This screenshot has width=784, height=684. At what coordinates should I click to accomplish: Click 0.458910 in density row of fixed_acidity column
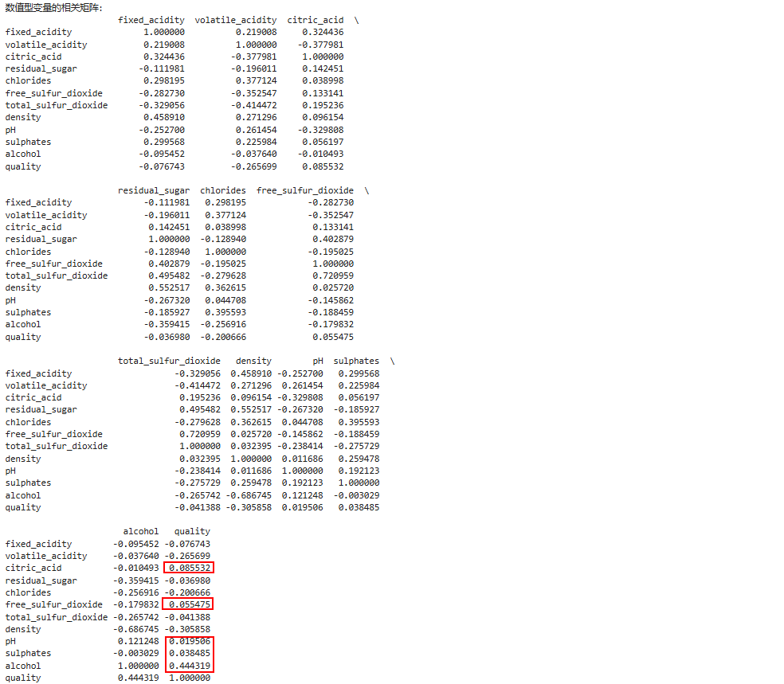(164, 117)
